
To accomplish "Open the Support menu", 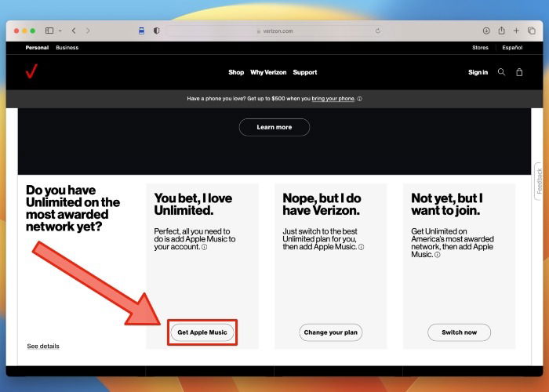I will pyautogui.click(x=305, y=72).
